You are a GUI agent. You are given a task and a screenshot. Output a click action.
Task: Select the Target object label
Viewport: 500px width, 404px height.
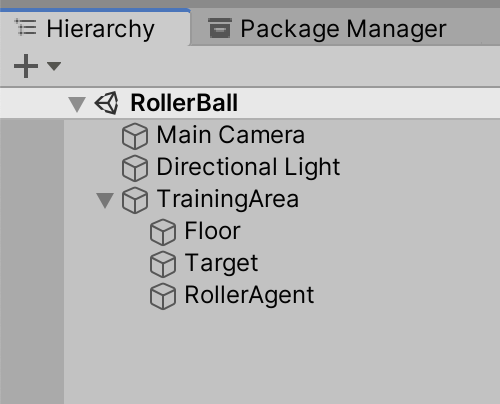(x=221, y=263)
